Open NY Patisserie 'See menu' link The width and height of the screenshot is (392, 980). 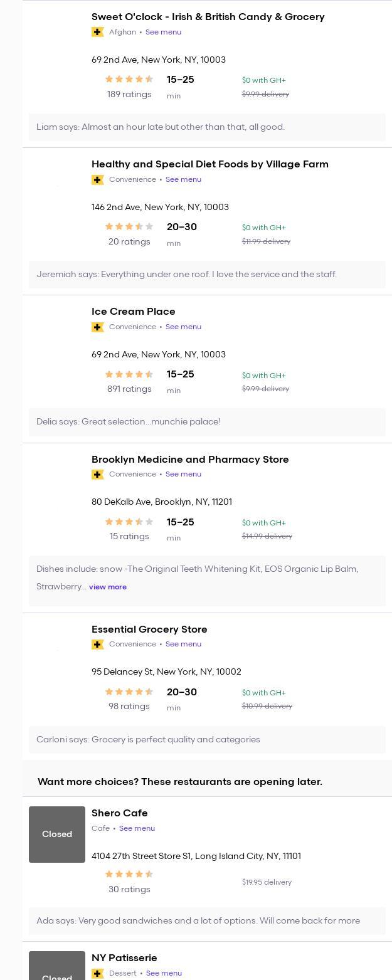click(164, 973)
